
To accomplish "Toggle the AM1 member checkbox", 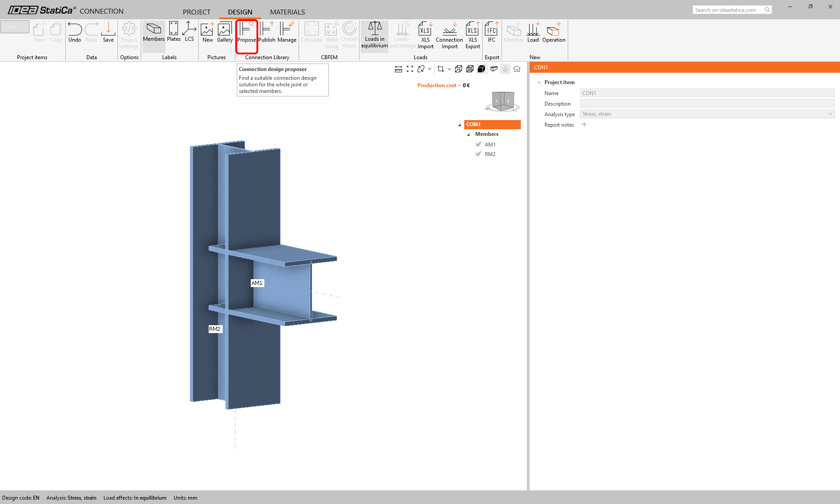I will click(478, 144).
